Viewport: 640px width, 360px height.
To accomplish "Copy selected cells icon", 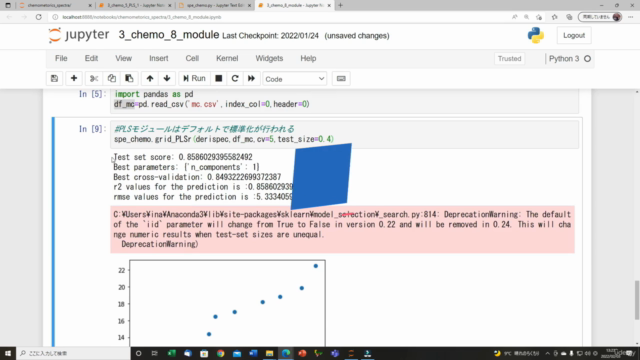I will [111, 78].
